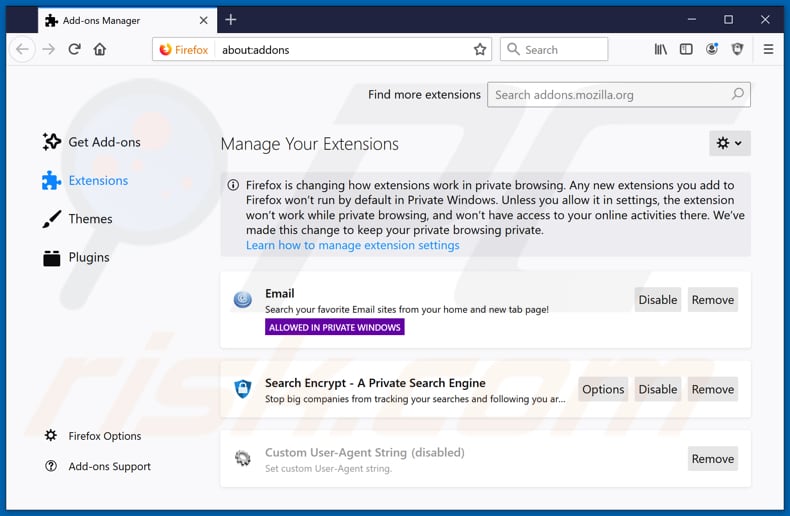Remove the Search Encrypt extension
The height and width of the screenshot is (516, 790).
click(x=712, y=390)
